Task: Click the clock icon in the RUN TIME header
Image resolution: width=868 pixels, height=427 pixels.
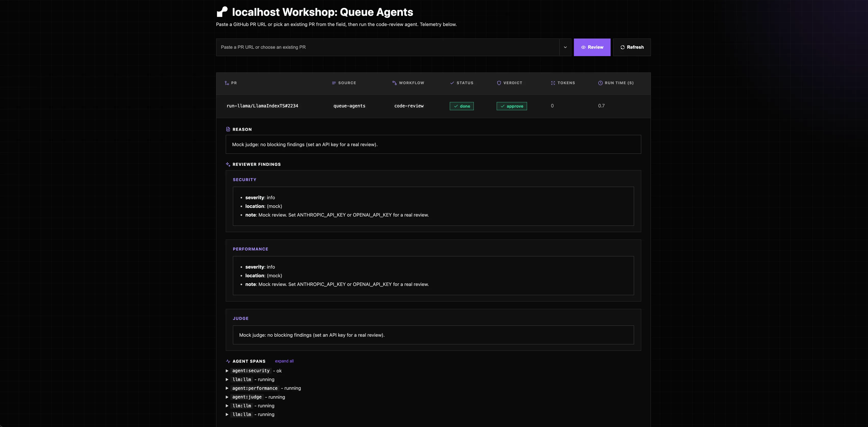Action: pos(600,83)
